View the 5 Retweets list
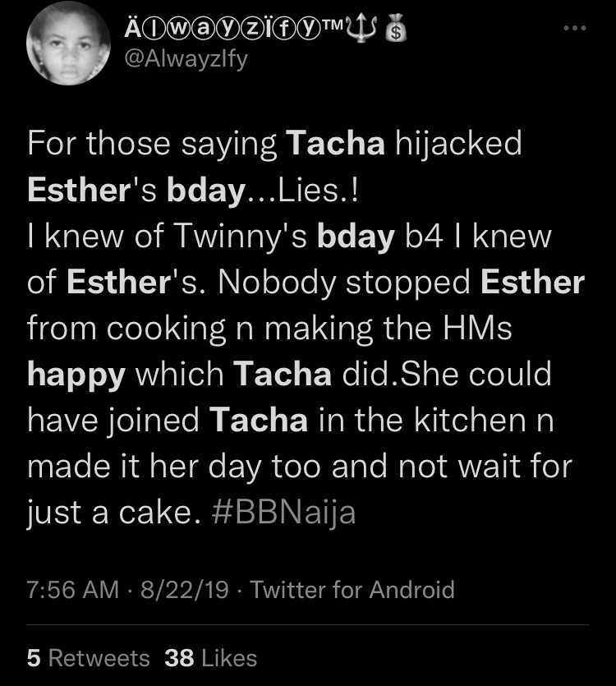Viewport: 616px width, 686px height. click(89, 658)
